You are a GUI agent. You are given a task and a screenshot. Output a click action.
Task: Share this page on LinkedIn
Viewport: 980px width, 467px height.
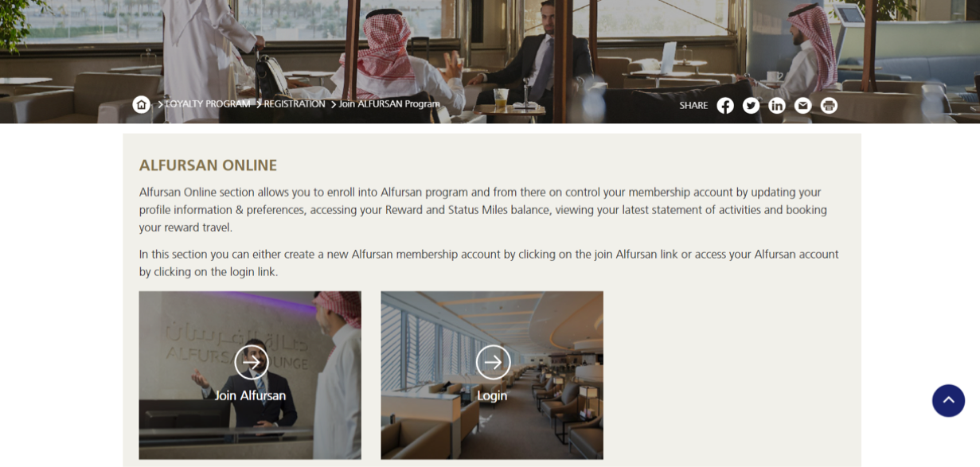click(777, 105)
